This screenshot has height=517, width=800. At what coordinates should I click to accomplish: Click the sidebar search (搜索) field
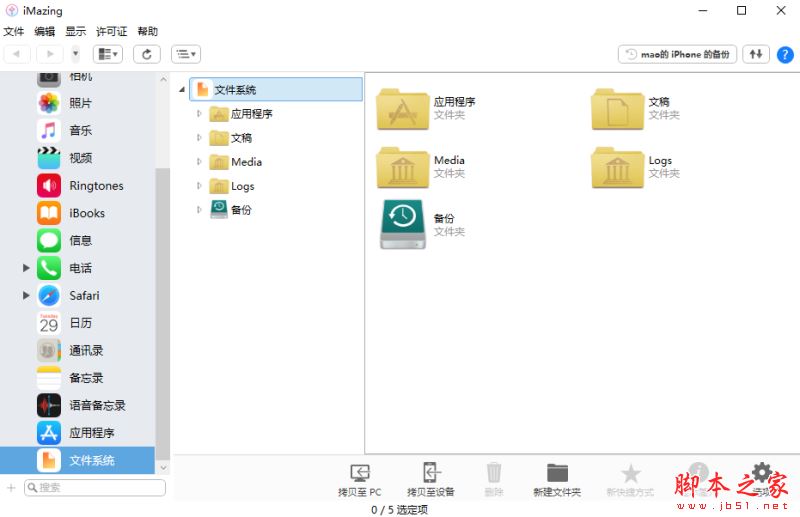pos(95,488)
